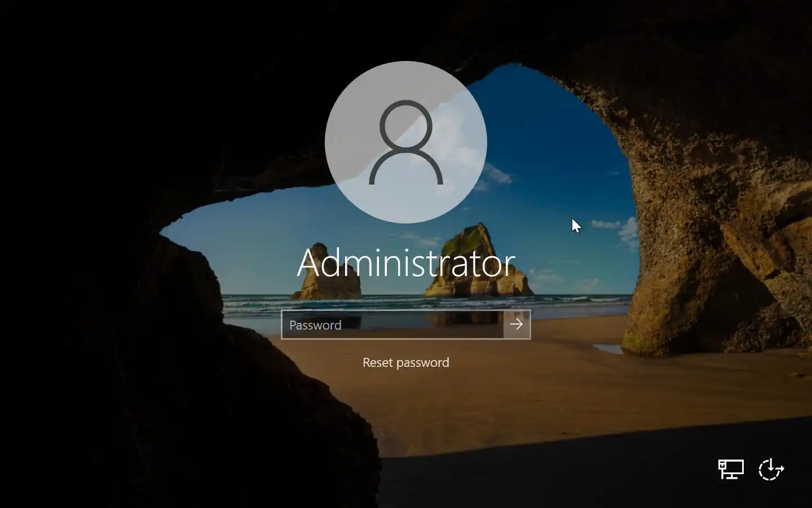Viewport: 812px width, 508px height.
Task: Open the Ease of Access icon
Action: pos(771,469)
